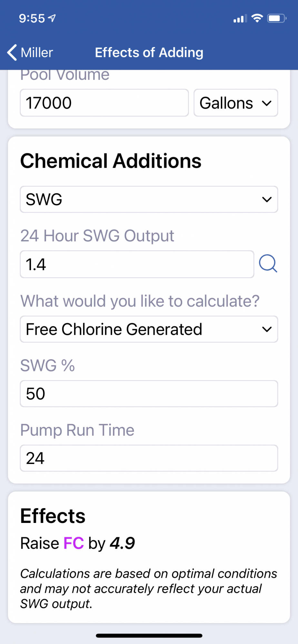Expand the SWG chemical dropdown
The height and width of the screenshot is (644, 298).
coord(149,199)
